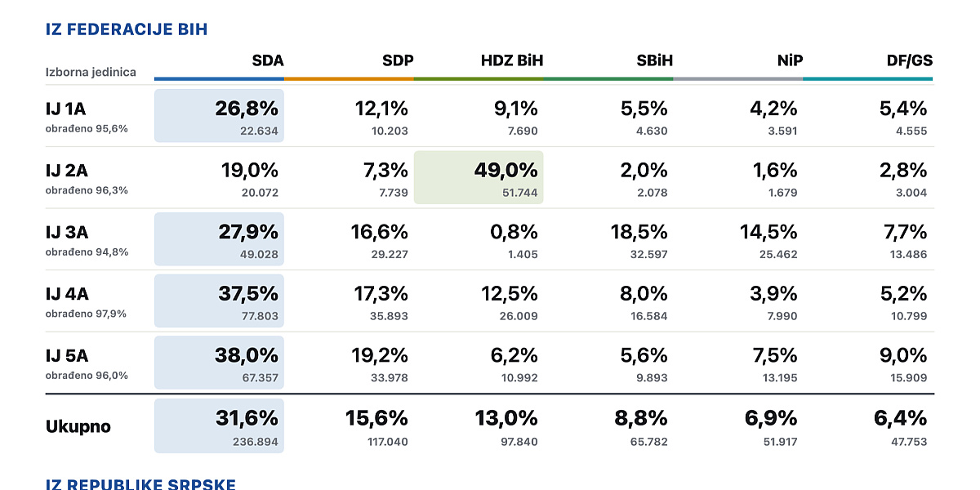Select the HDZ BiH column header
This screenshot has height=490, width=980.
[512, 60]
